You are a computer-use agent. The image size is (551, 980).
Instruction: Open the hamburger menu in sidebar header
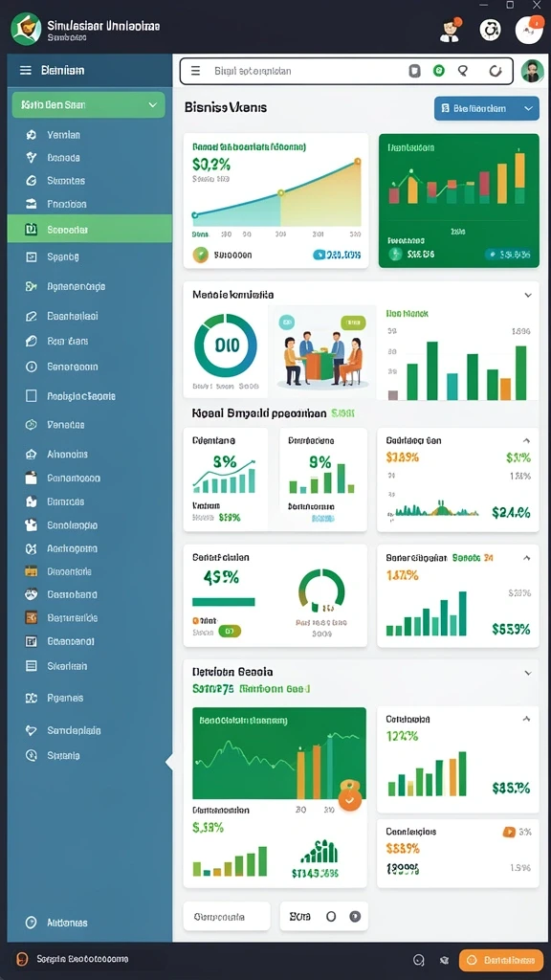[x=26, y=71]
